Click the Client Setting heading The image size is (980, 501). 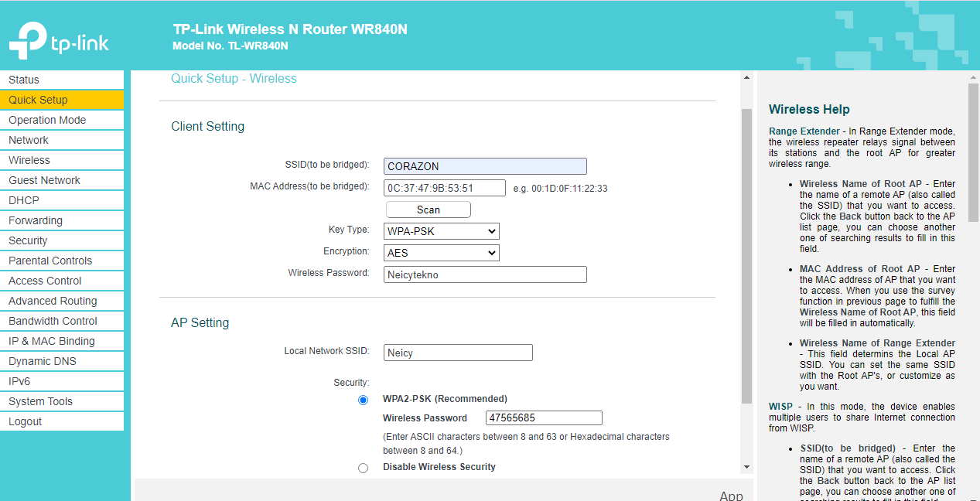click(207, 127)
